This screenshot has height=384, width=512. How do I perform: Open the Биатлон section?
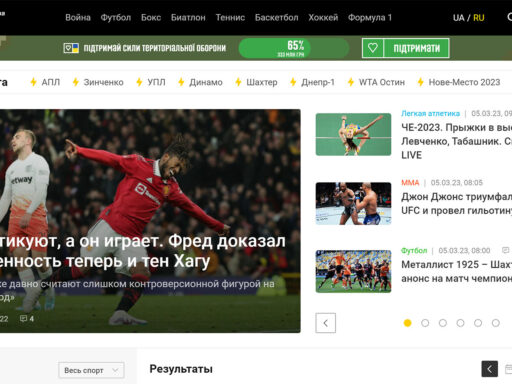coord(188,17)
